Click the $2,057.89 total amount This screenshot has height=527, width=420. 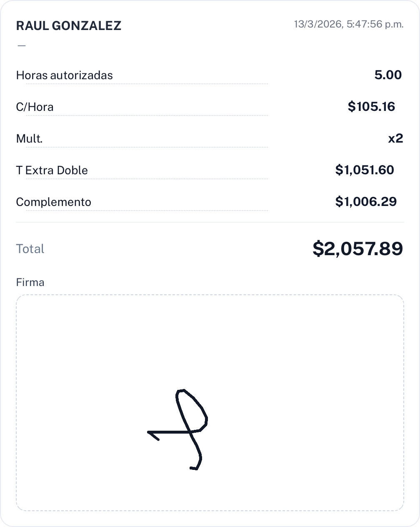(x=357, y=249)
